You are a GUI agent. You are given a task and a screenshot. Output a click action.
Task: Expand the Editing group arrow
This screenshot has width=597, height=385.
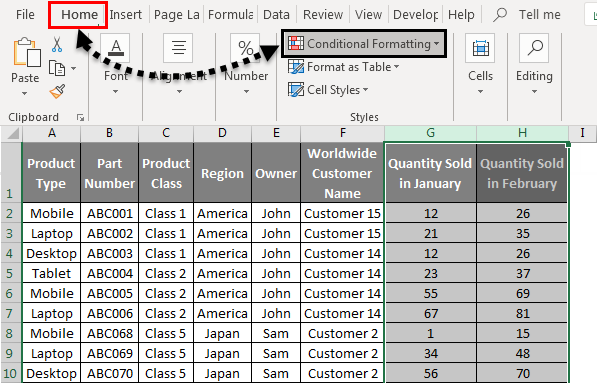click(x=534, y=92)
